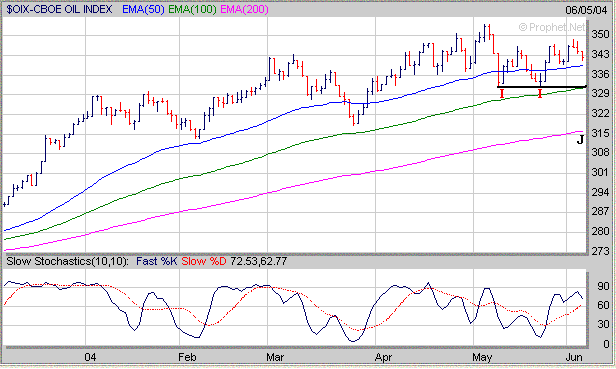The image size is (616, 369).
Task: Click the 308 price axis label
Action: click(x=600, y=152)
